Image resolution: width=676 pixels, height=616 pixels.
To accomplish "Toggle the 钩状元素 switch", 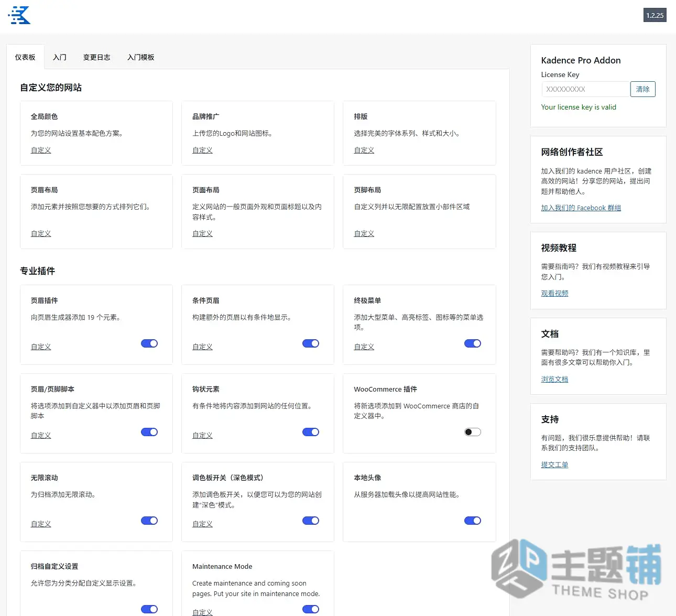I will (311, 432).
